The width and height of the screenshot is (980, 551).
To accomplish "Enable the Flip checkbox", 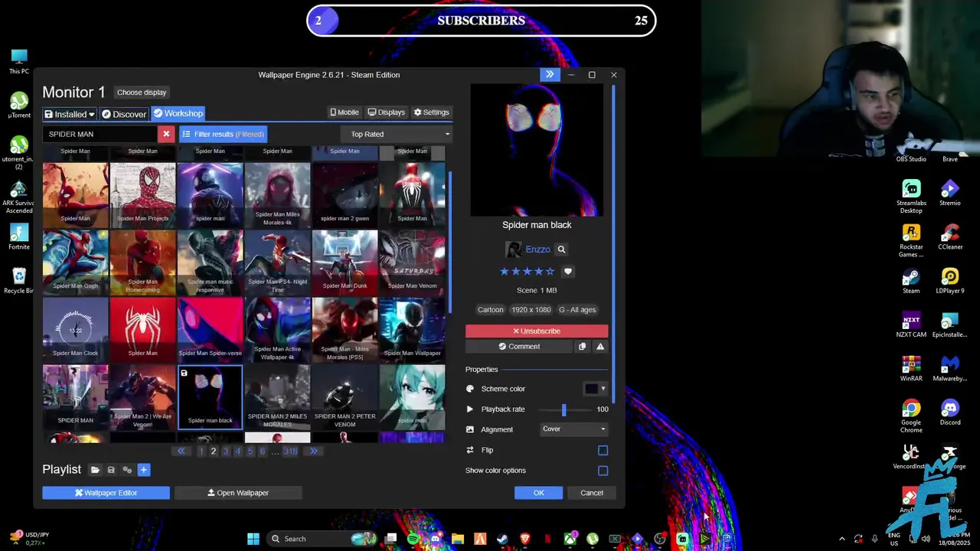I will pyautogui.click(x=603, y=451).
